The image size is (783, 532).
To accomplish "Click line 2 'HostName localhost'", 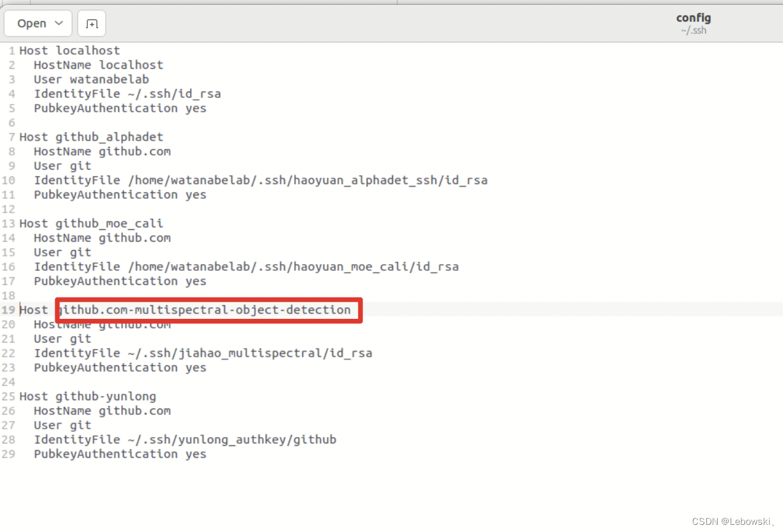I will [x=98, y=65].
